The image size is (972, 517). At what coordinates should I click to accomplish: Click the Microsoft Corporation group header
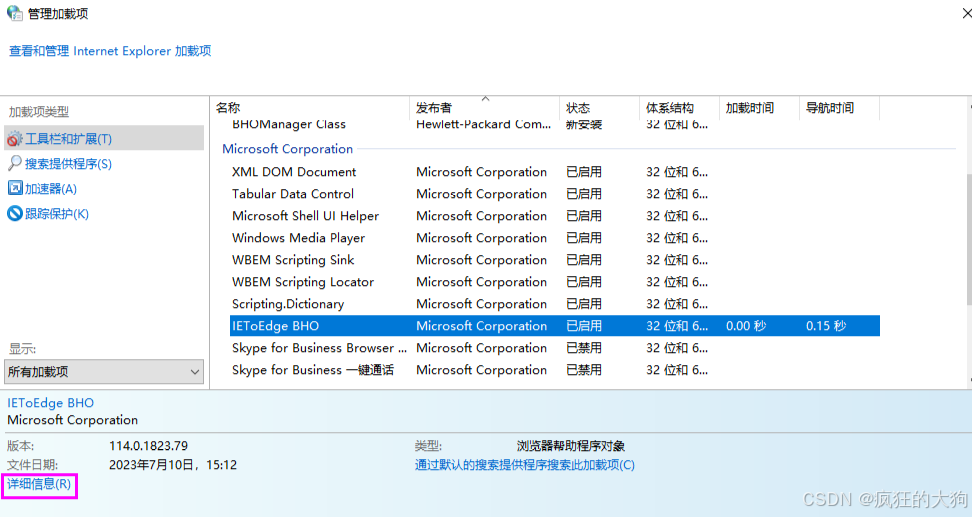coord(288,149)
